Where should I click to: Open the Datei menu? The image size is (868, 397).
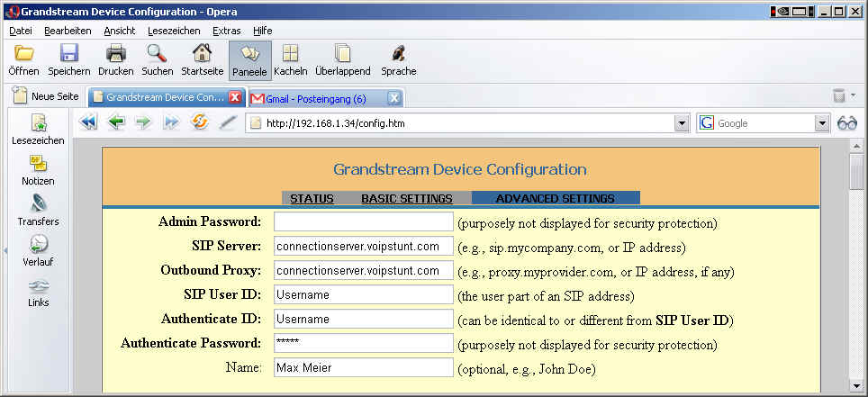(21, 31)
